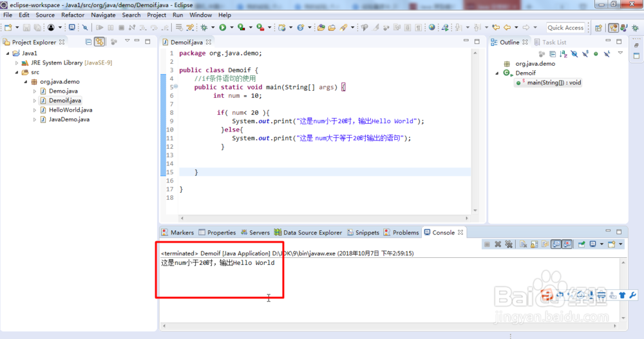Click the Open Console monitor icon in main toolbar
The image size is (644, 339).
point(72,28)
